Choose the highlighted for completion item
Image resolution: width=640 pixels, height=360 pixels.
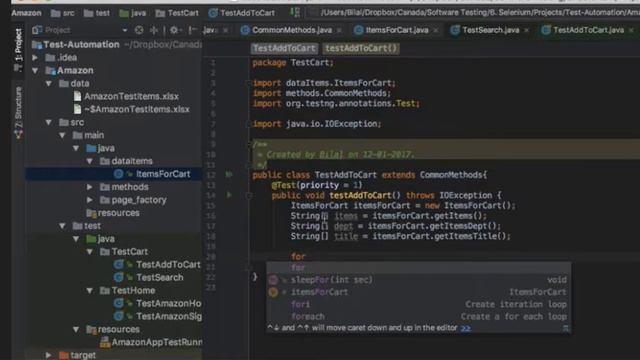pyautogui.click(x=419, y=268)
